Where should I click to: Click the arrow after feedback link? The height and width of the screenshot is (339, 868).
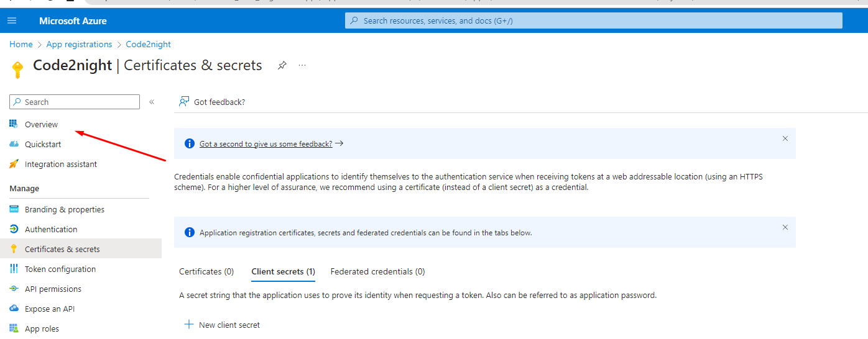coord(339,143)
